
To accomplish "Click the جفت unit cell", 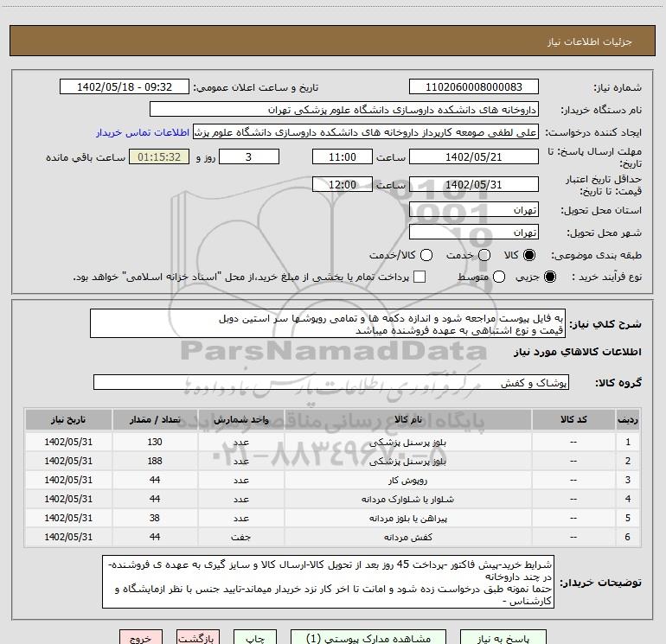I will coord(240,537).
